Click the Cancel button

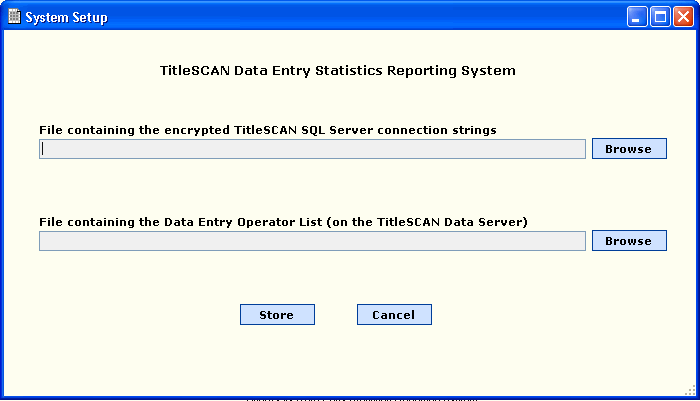[x=394, y=315]
